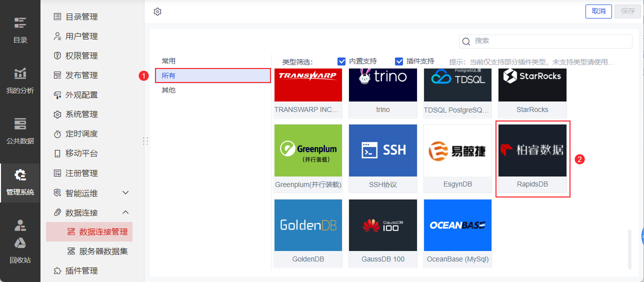Viewport: 644px width, 282px height.
Task: Click the 系统管理 gear icon
Action: point(57,114)
